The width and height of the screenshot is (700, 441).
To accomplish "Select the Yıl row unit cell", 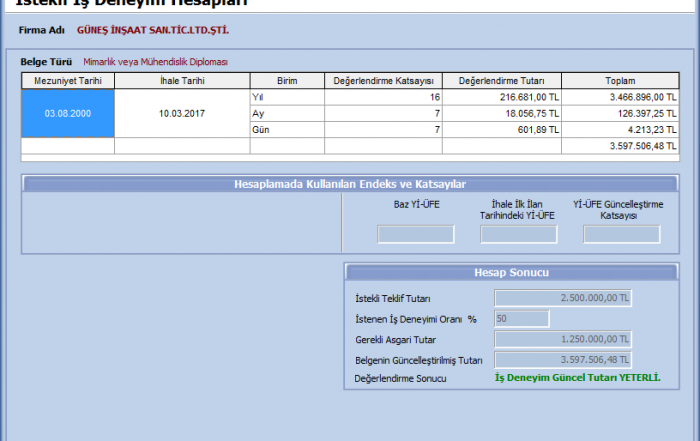I will [x=286, y=98].
